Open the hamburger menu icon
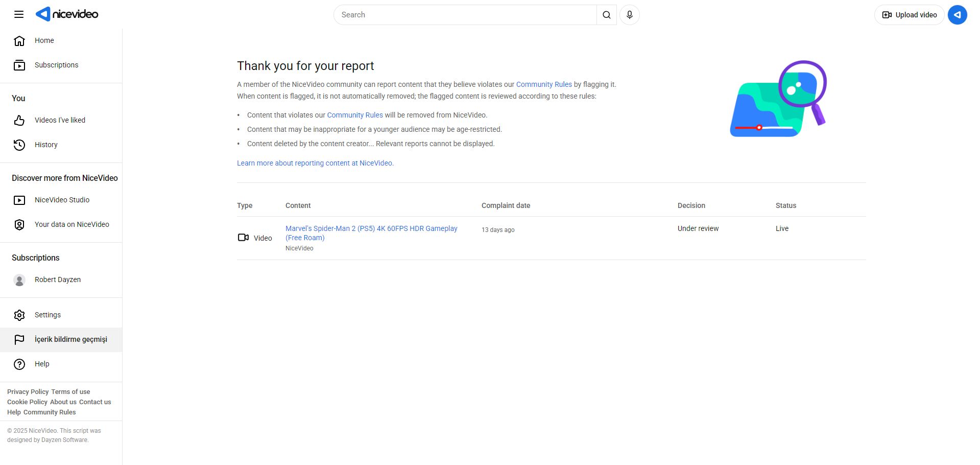Image resolution: width=980 pixels, height=465 pixels. click(x=19, y=14)
